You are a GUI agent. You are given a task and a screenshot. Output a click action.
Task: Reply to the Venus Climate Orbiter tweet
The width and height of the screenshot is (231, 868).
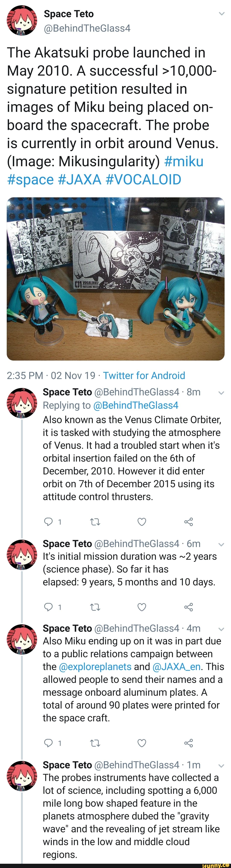point(49,522)
